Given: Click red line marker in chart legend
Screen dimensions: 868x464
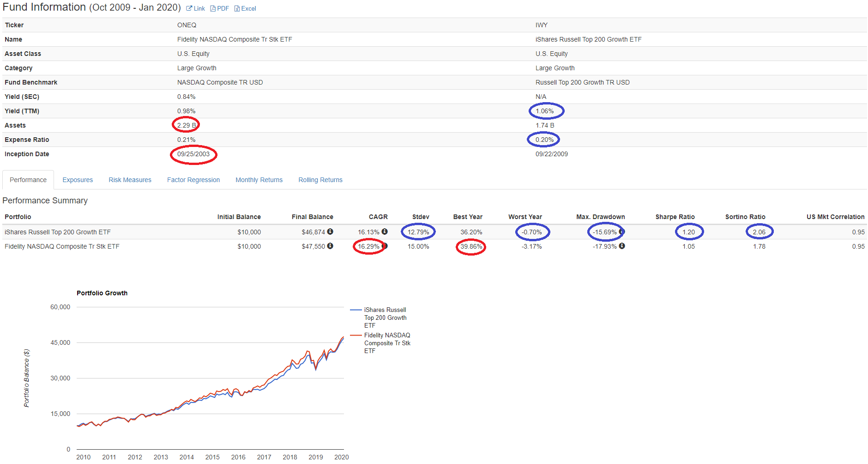Looking at the screenshot, I should click(x=356, y=335).
